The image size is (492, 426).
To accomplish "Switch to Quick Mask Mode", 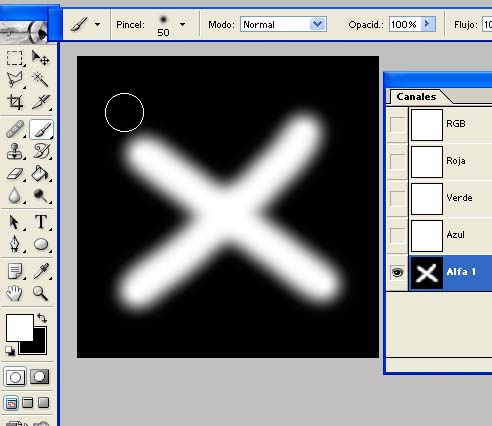I will (x=40, y=377).
